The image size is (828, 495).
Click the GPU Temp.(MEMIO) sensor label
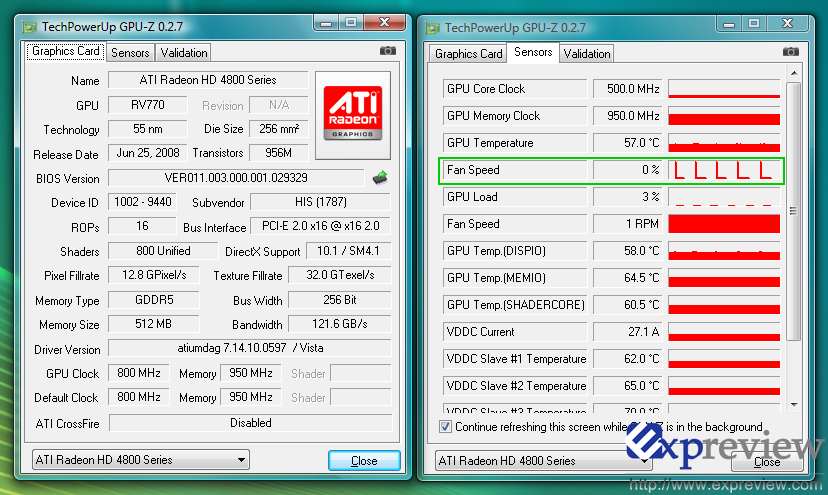pyautogui.click(x=515, y=277)
